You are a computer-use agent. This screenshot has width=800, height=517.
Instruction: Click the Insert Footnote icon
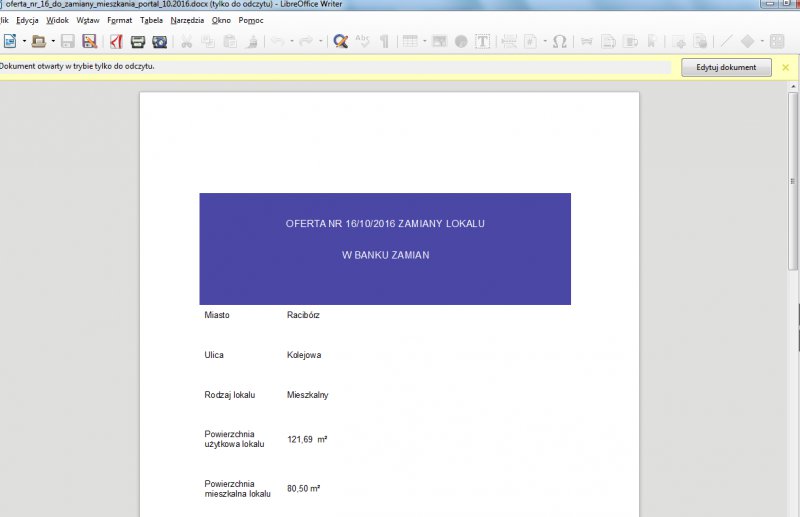click(x=608, y=41)
